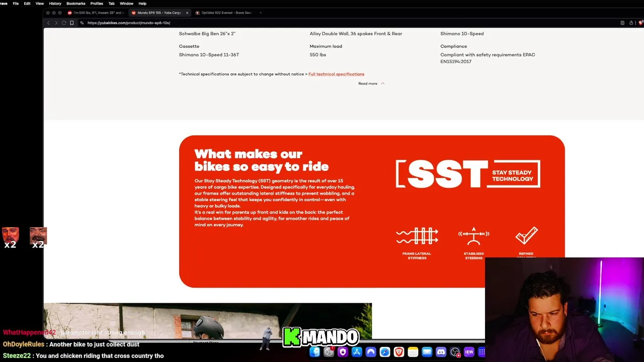Open NordVPN mountain icon in Dock
644x362 pixels.
(x=371, y=352)
